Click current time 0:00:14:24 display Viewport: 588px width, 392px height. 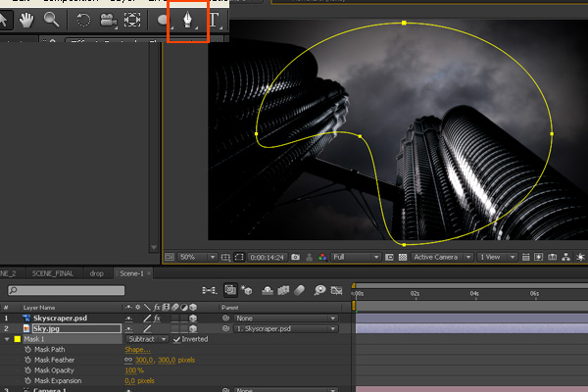[267, 258]
